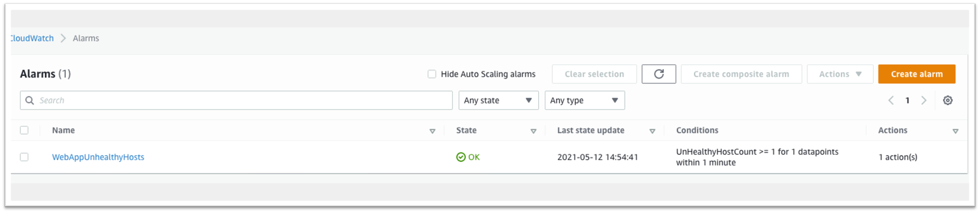Click the search magnifier icon
The image size is (980, 213).
tap(30, 101)
